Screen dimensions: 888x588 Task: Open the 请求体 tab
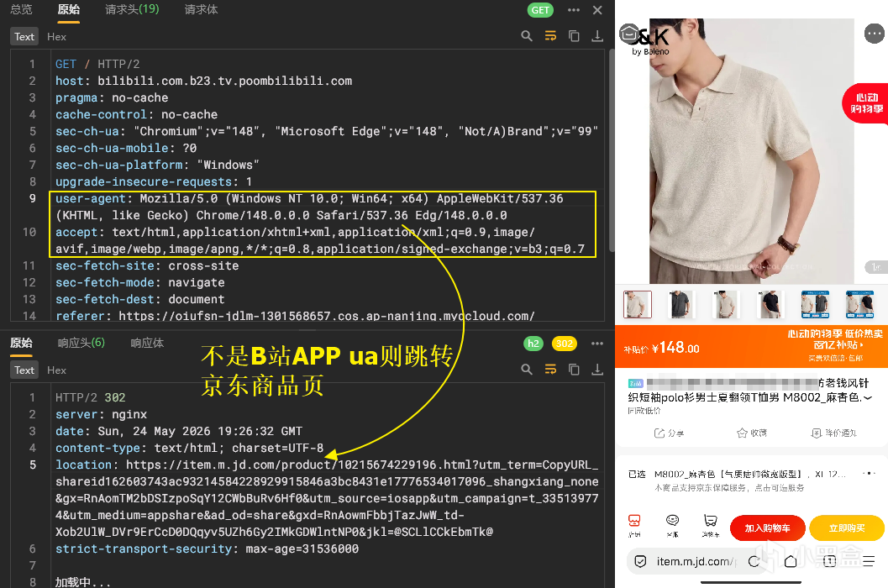click(201, 9)
